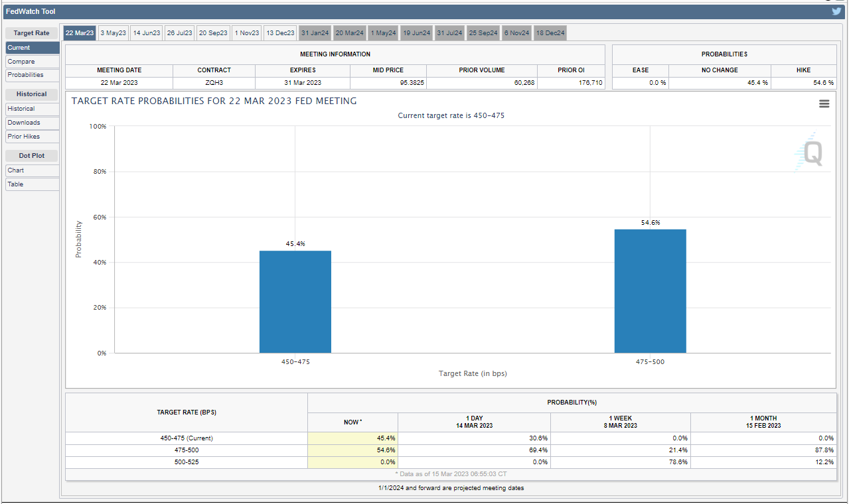
Task: Click the 31 Mar 2023 expiry cell
Action: (x=303, y=83)
